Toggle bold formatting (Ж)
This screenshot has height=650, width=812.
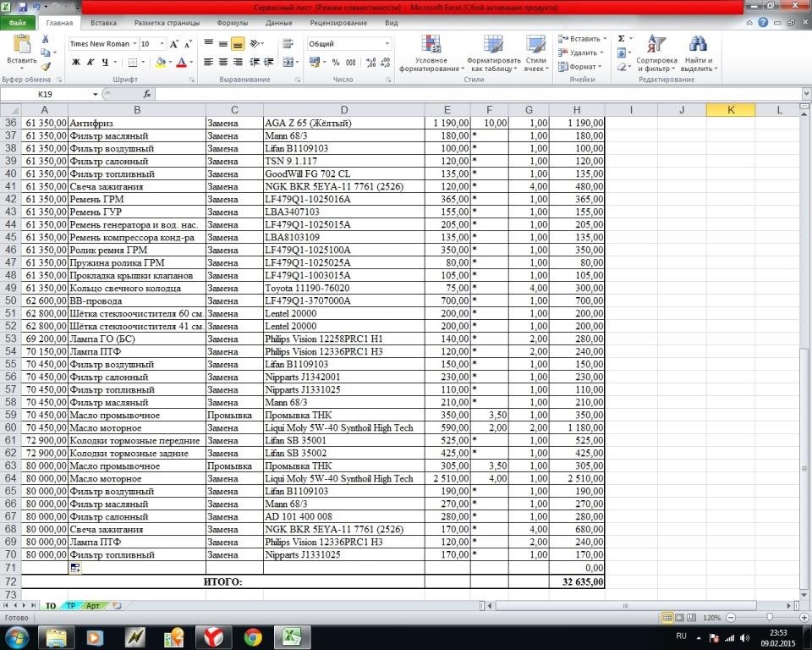[76, 62]
